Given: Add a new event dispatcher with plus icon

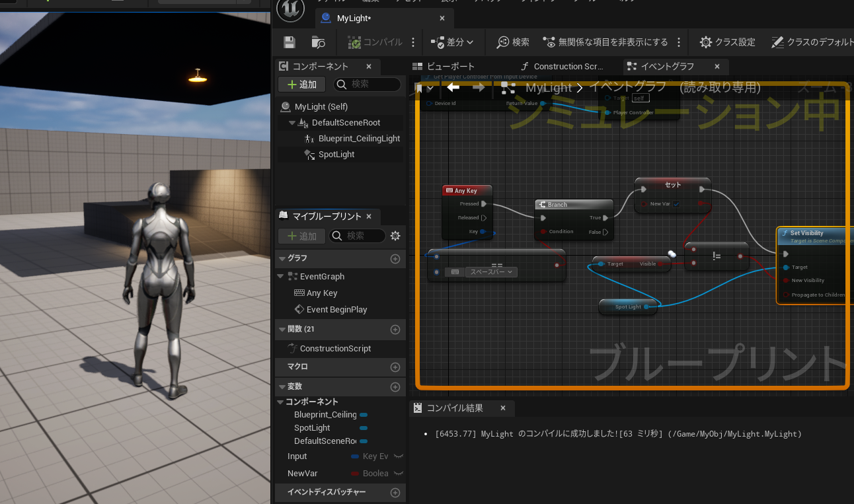Looking at the screenshot, I should tap(395, 493).
